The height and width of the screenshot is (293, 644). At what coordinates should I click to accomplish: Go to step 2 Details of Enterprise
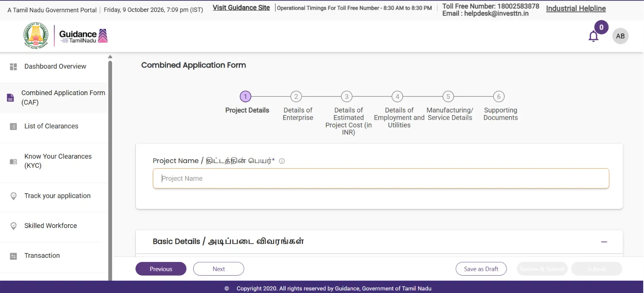296,97
